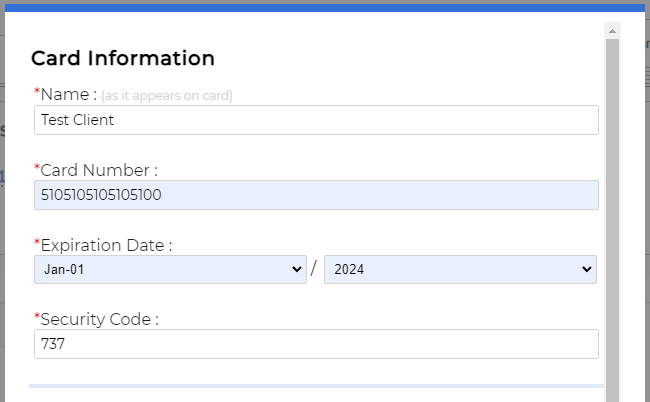The image size is (650, 402).
Task: Click the scrollbar up arrow
Action: 612,31
